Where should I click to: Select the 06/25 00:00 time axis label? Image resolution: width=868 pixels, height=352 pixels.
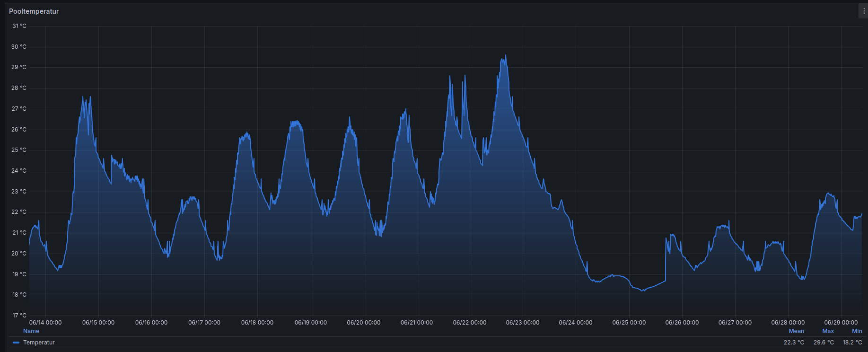pos(629,323)
